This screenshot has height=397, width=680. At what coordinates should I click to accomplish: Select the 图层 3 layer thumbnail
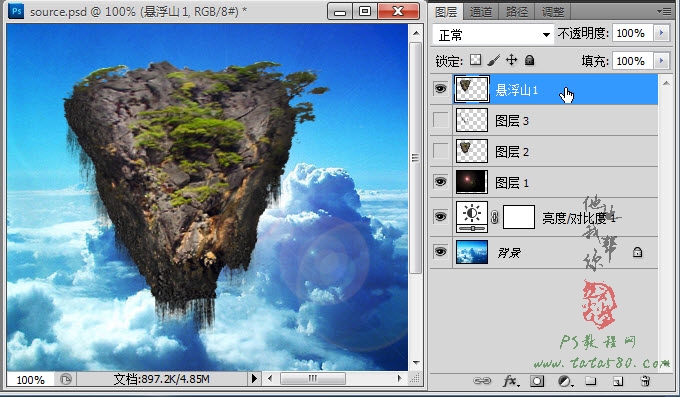[472, 120]
